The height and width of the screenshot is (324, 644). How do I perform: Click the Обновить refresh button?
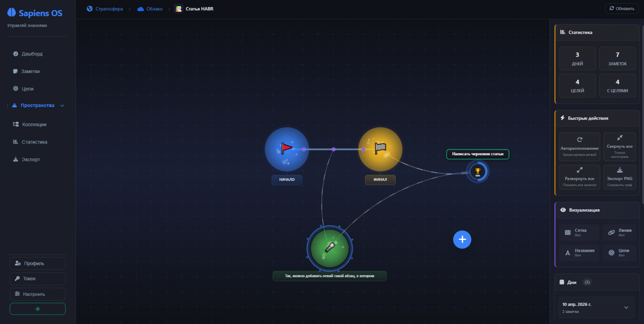622,9
